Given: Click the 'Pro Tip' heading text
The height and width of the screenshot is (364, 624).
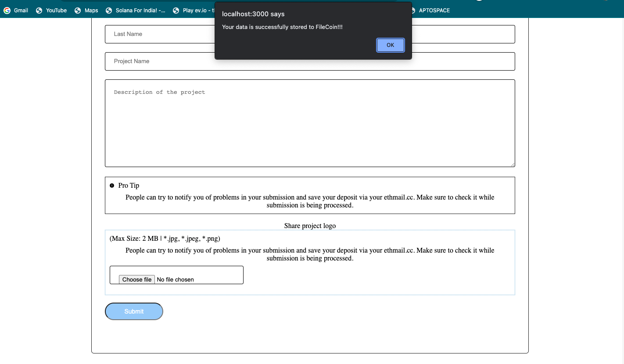Looking at the screenshot, I should point(129,186).
